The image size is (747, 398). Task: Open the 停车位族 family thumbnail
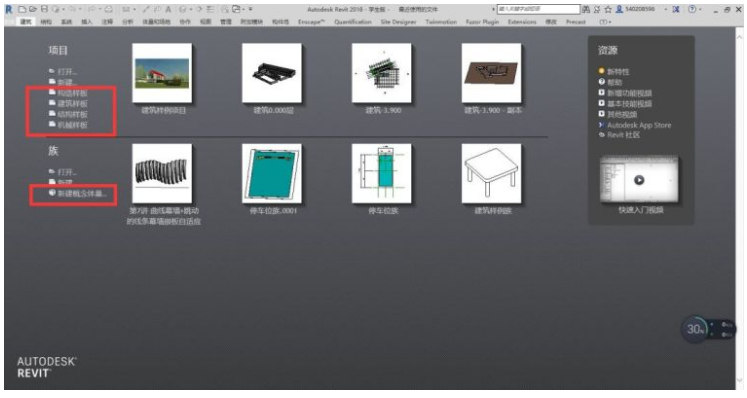(382, 173)
